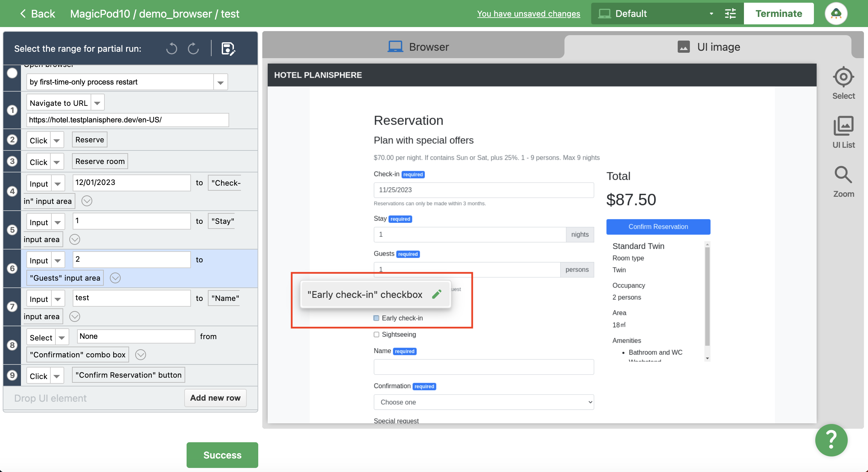Open the process restart option dropdown
This screenshot has width=868, height=472.
pyautogui.click(x=220, y=82)
